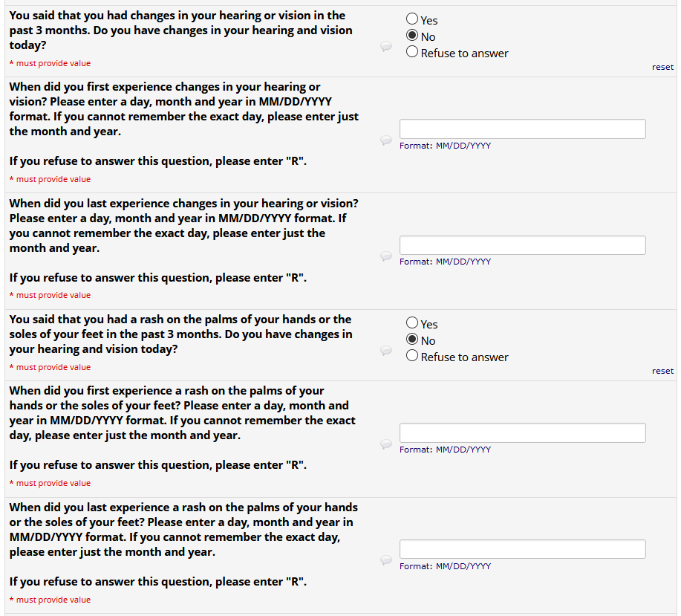The image size is (681, 616).
Task: Focus the last rash experience date field
Action: click(x=523, y=549)
